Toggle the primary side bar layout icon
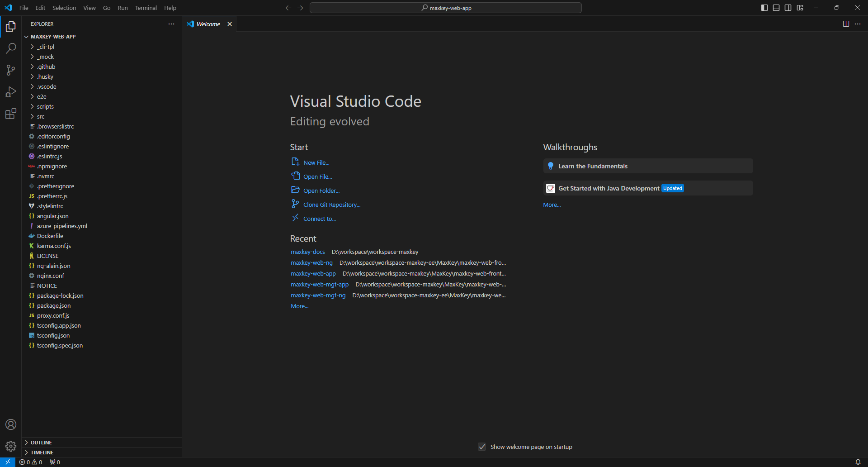This screenshot has width=868, height=467. pyautogui.click(x=764, y=8)
